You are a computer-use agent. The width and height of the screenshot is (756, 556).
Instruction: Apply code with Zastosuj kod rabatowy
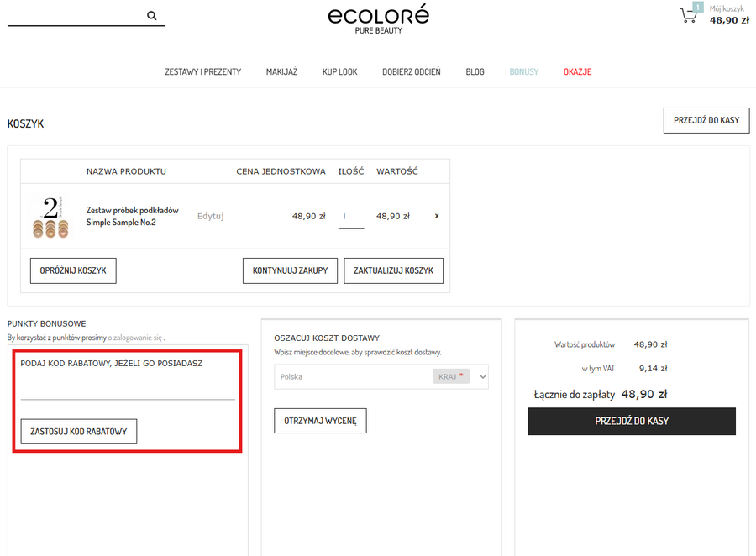pos(78,431)
